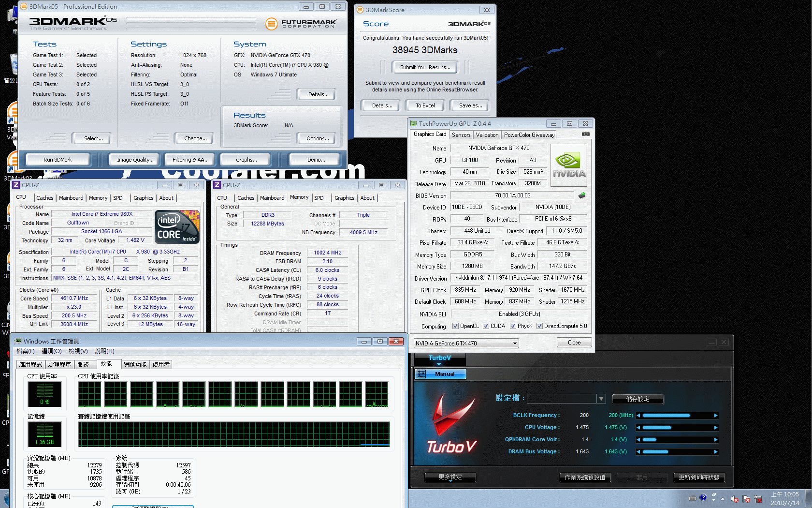Open 網路功能 tab in Task Manager
Screen dimensions: 812x508
tap(135, 365)
